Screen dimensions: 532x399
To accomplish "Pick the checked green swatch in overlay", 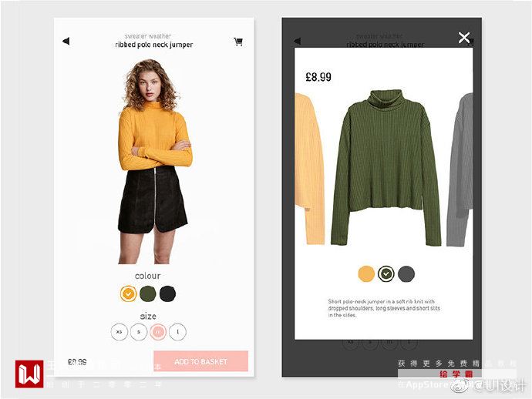I will tap(386, 274).
